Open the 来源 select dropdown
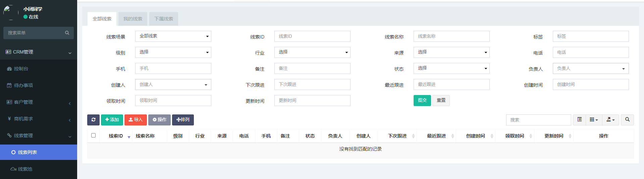Image resolution: width=644 pixels, height=179 pixels. click(x=451, y=52)
